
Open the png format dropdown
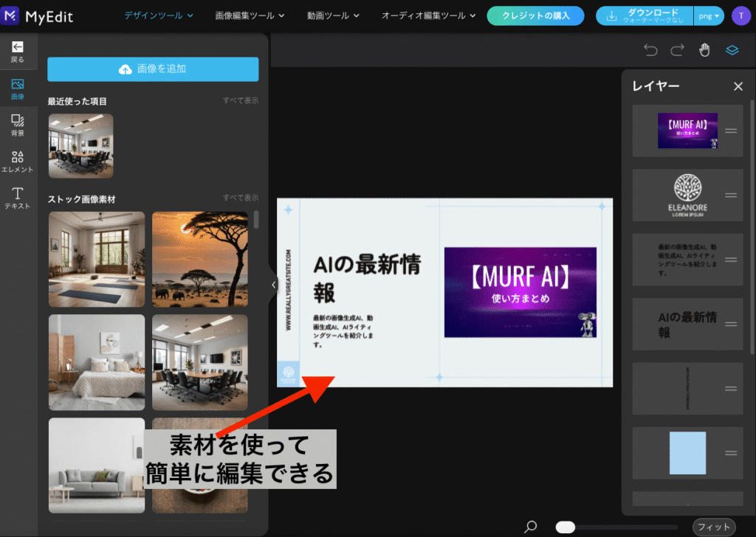pyautogui.click(x=709, y=16)
